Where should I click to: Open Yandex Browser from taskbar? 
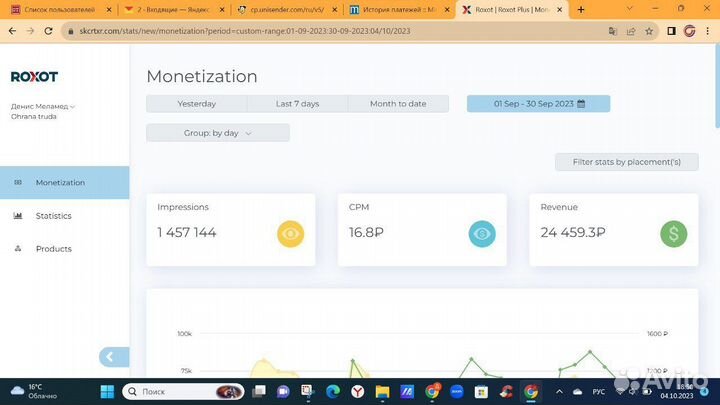coord(357,392)
